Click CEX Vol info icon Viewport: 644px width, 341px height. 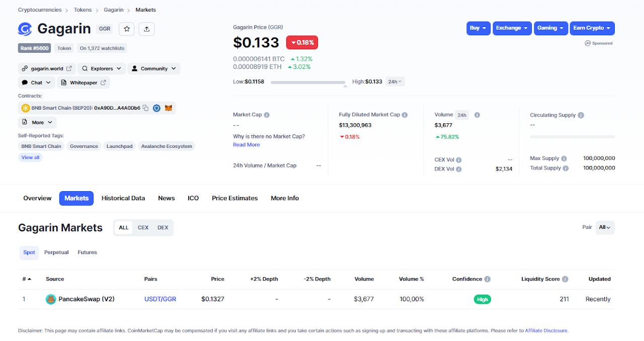458,160
